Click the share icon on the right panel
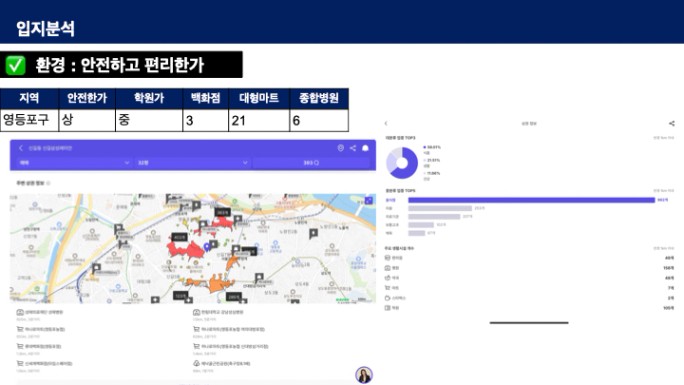The image size is (684, 385). 672,124
